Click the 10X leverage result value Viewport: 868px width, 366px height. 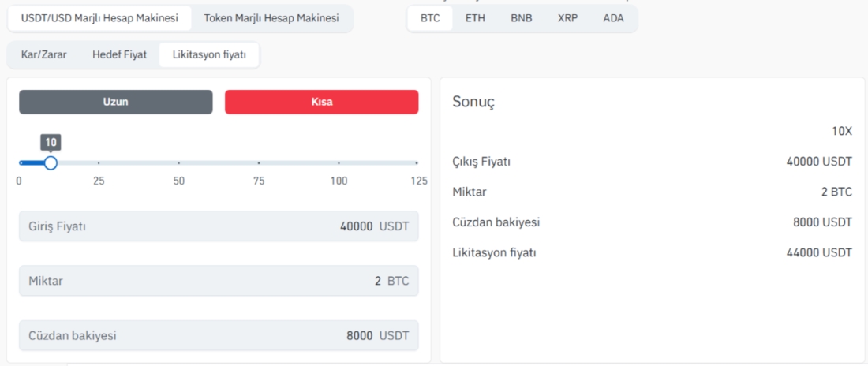841,132
